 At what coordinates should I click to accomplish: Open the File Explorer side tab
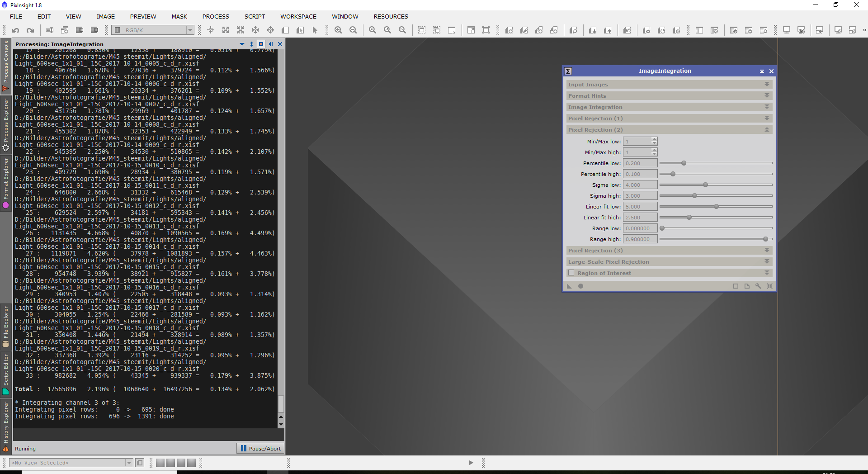6,327
